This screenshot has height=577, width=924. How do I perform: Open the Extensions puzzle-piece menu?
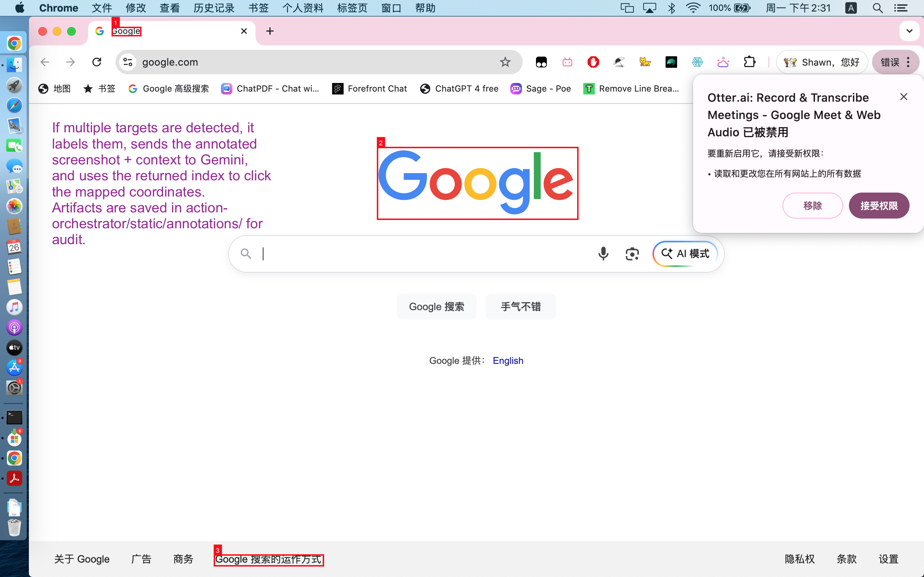750,62
